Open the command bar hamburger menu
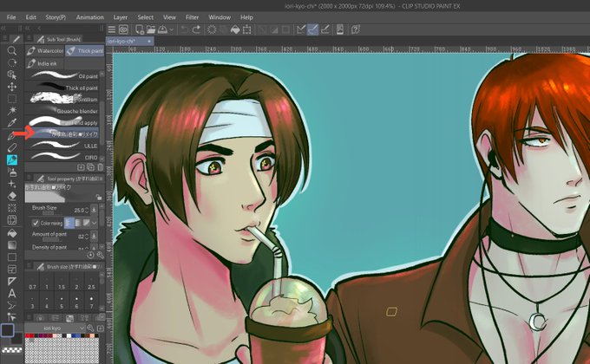This screenshot has width=590, height=364. click(x=112, y=29)
